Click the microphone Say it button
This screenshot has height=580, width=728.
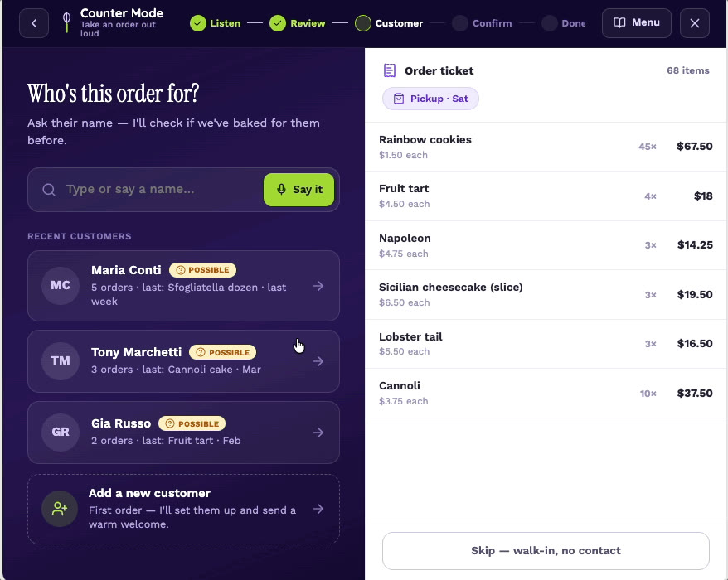coord(298,189)
